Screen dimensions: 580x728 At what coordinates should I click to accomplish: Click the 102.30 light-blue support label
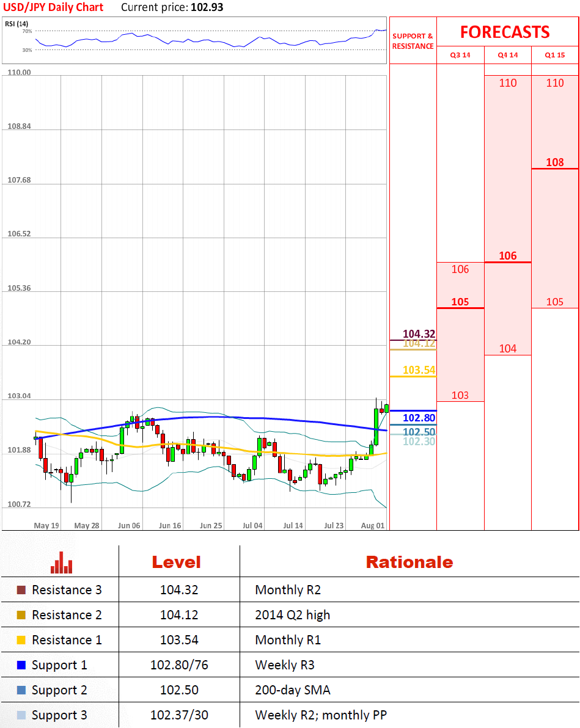(419, 442)
